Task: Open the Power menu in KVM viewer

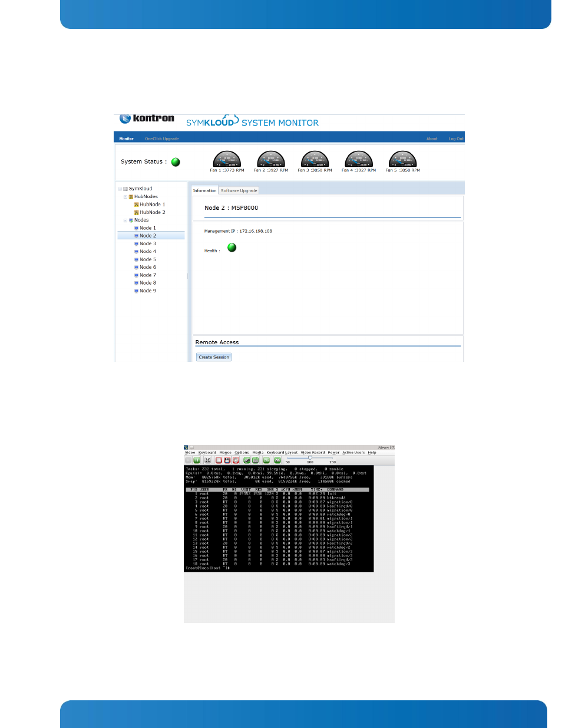Action: tap(333, 453)
